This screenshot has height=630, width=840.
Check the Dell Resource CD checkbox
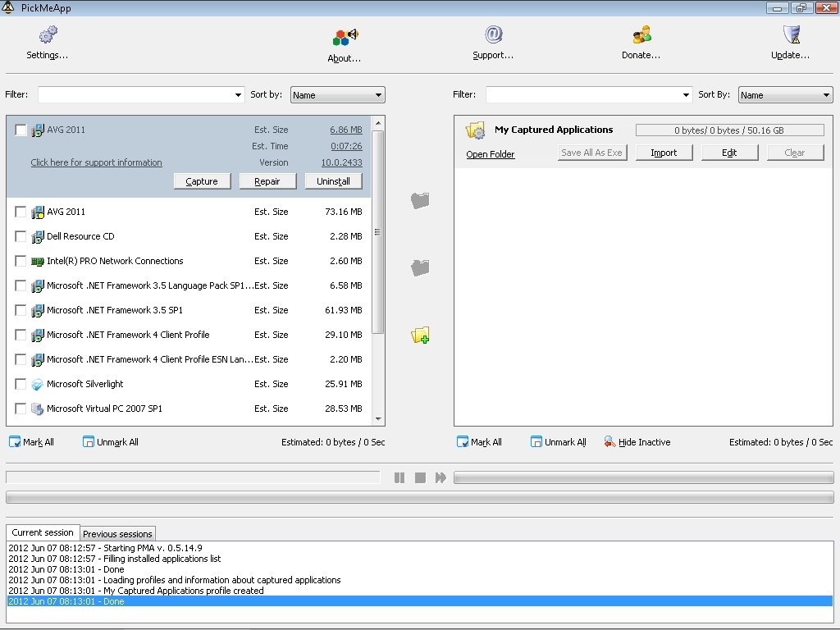pos(21,237)
